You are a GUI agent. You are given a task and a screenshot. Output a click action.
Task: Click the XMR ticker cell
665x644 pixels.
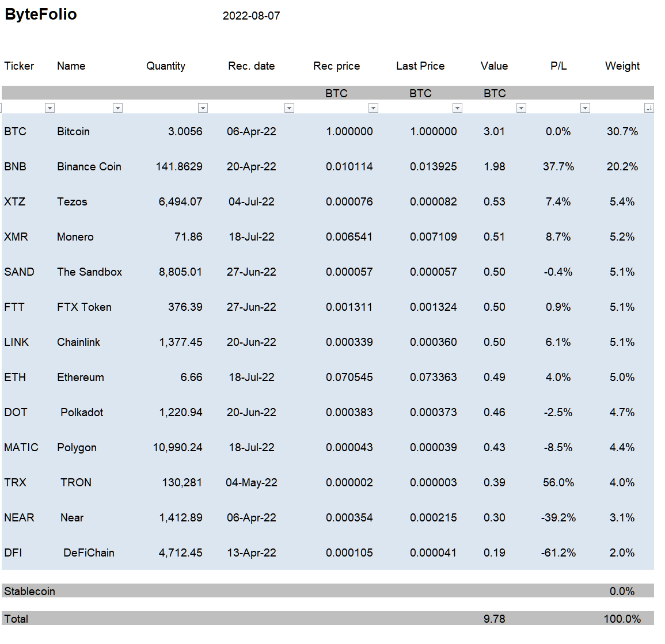16,237
